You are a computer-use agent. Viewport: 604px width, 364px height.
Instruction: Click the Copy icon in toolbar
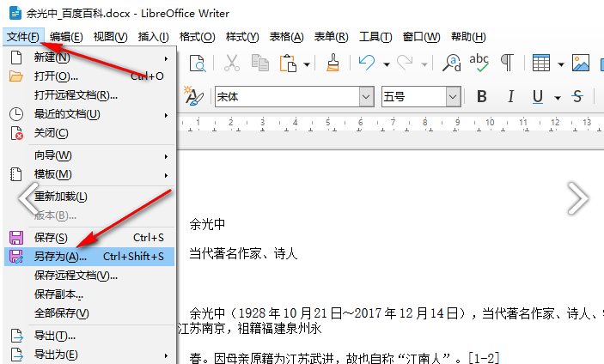[x=260, y=63]
